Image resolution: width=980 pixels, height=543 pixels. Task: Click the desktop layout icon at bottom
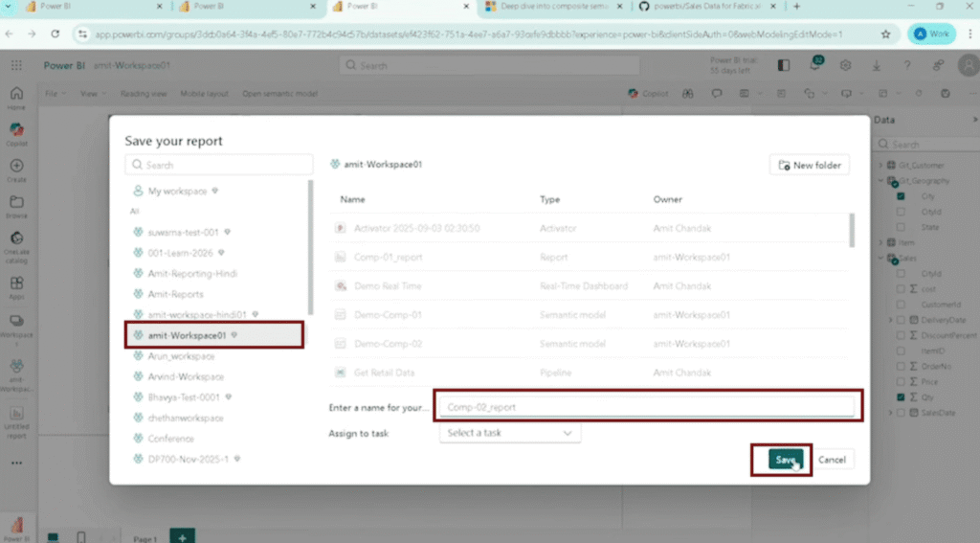click(54, 536)
